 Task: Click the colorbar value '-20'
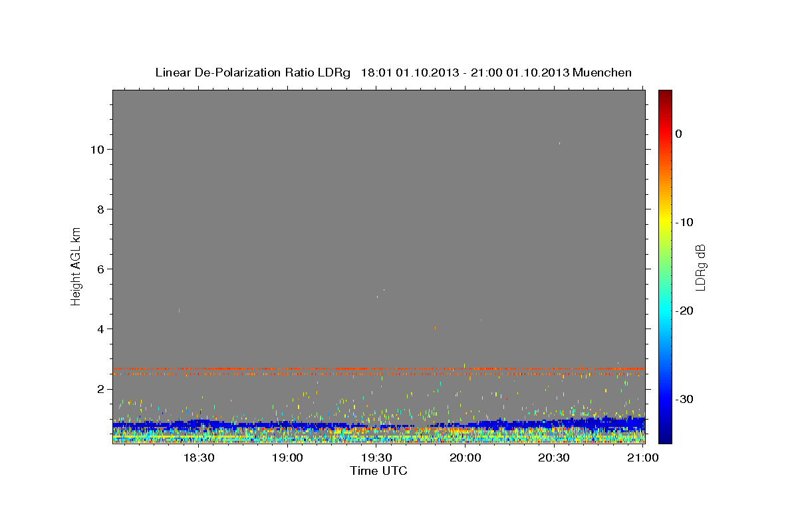(685, 311)
